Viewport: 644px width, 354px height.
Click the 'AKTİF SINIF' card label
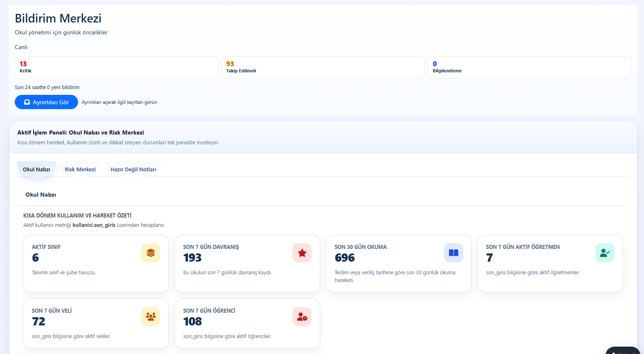tap(46, 247)
